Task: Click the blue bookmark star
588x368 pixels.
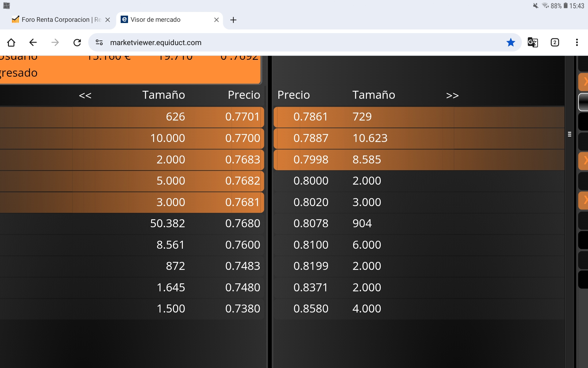Action: 511,42
